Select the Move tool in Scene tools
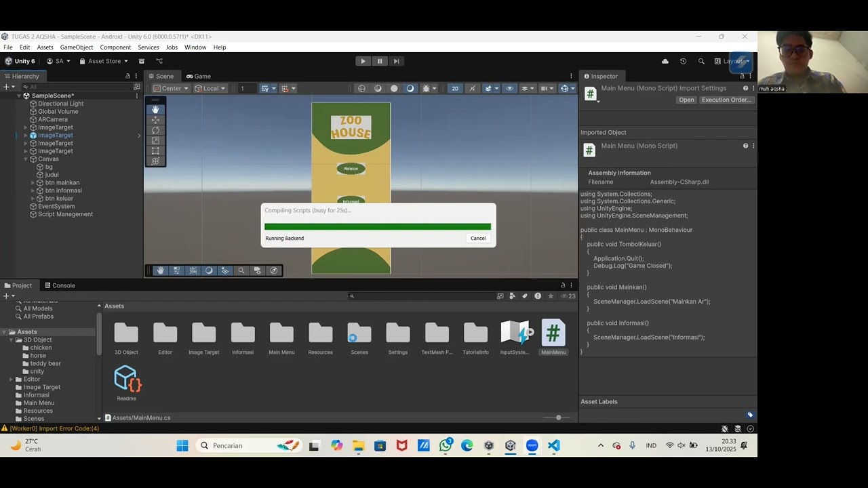 tap(155, 120)
